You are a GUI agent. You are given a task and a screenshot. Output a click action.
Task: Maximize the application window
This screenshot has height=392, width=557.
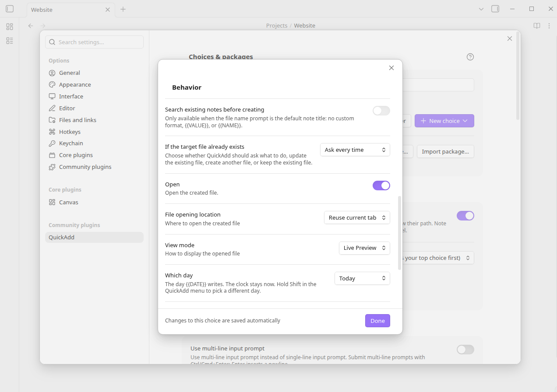coord(532,9)
